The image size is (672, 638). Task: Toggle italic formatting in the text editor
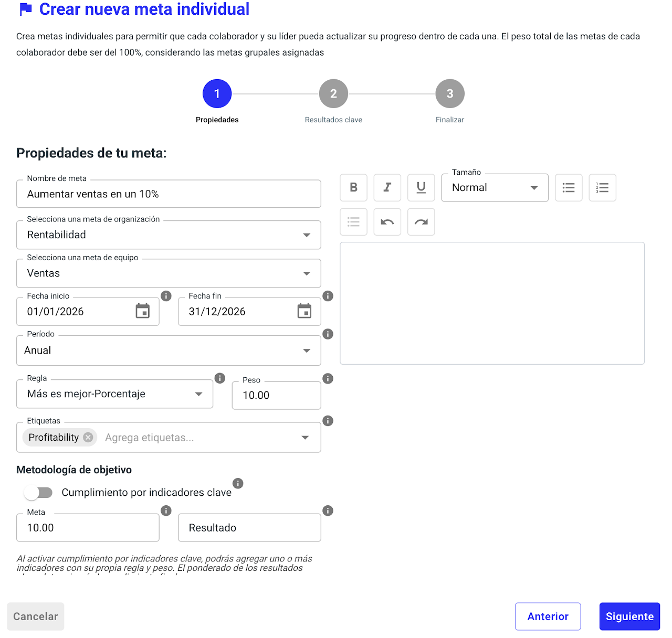point(387,187)
